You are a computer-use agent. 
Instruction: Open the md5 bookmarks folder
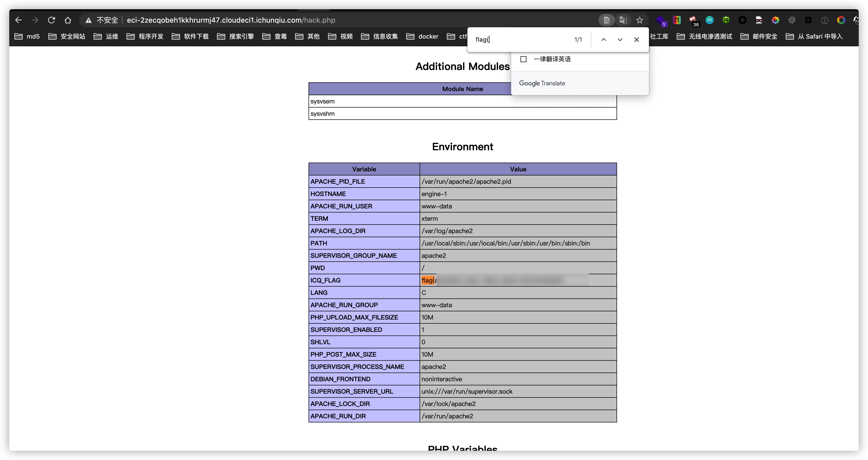point(27,37)
